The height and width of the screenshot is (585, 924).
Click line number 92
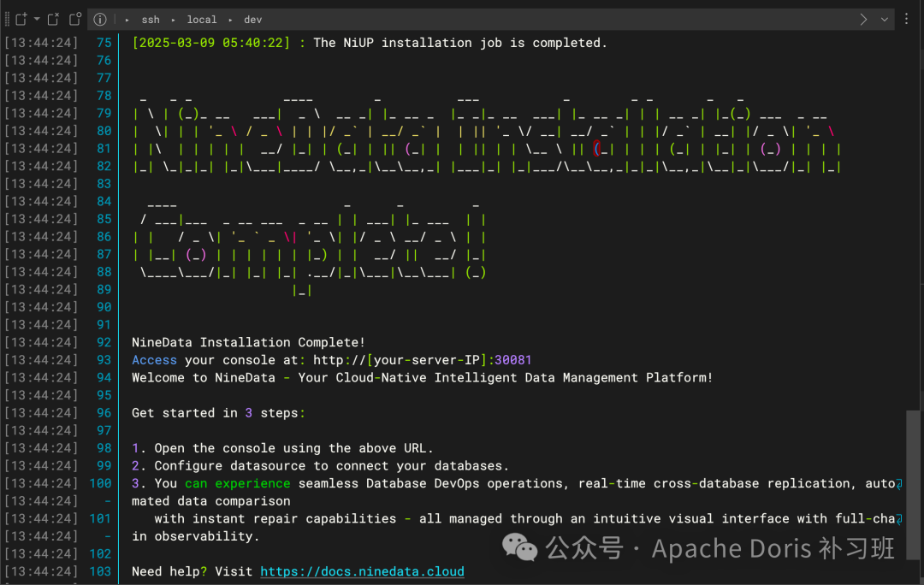104,342
